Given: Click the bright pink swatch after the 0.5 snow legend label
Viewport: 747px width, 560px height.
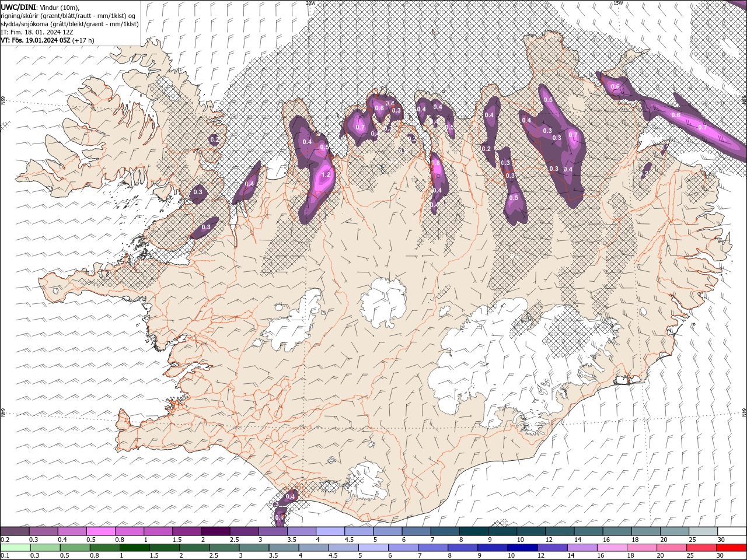Looking at the screenshot, I should 100,531.
